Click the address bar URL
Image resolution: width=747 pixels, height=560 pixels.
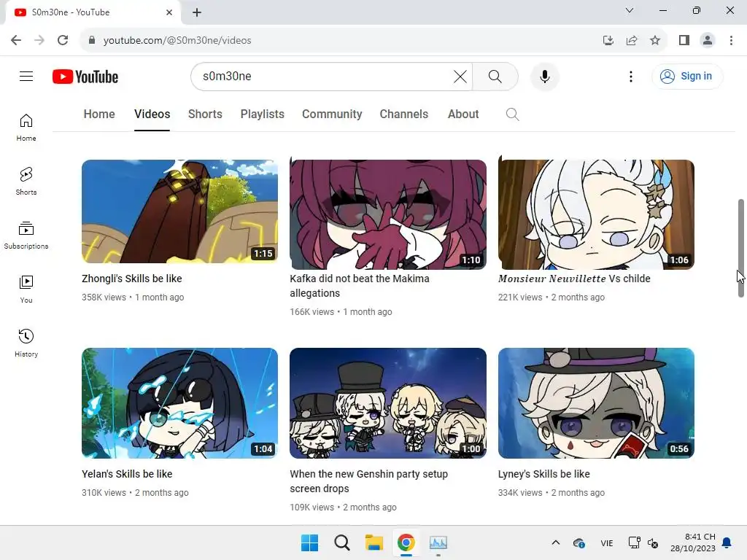point(177,41)
